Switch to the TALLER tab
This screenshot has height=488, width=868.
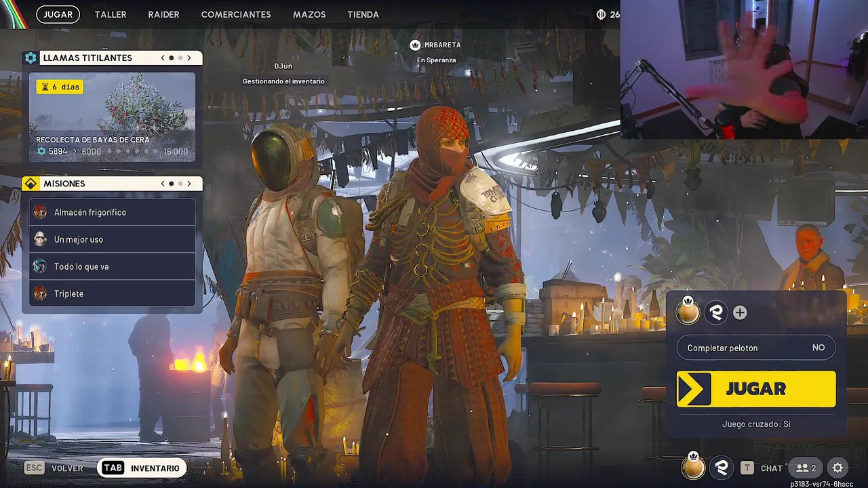point(111,14)
